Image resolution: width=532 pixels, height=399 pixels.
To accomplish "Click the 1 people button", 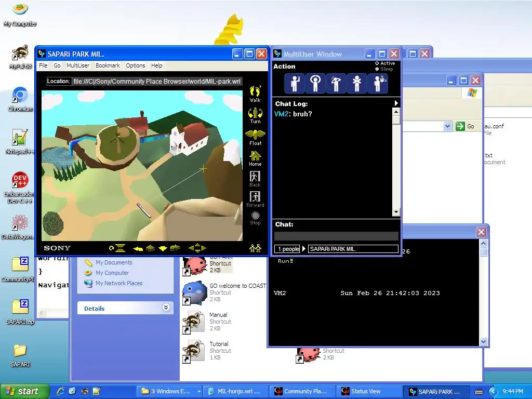I will (287, 249).
